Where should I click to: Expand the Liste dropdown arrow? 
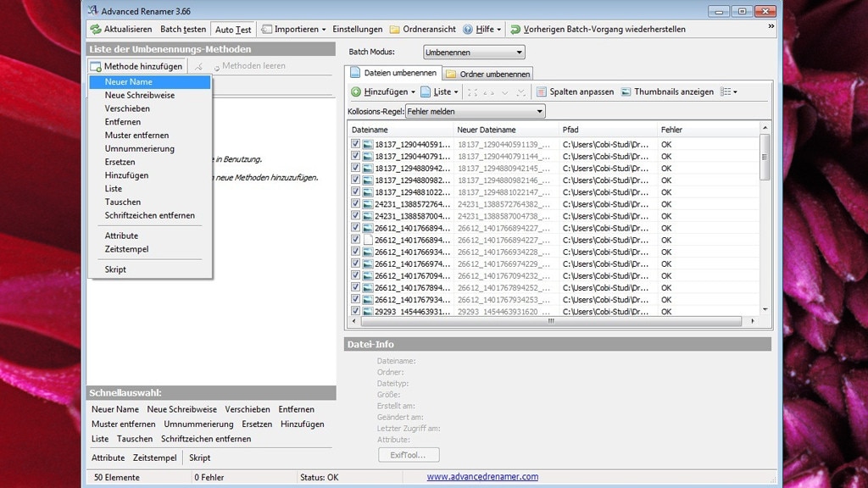(x=456, y=91)
